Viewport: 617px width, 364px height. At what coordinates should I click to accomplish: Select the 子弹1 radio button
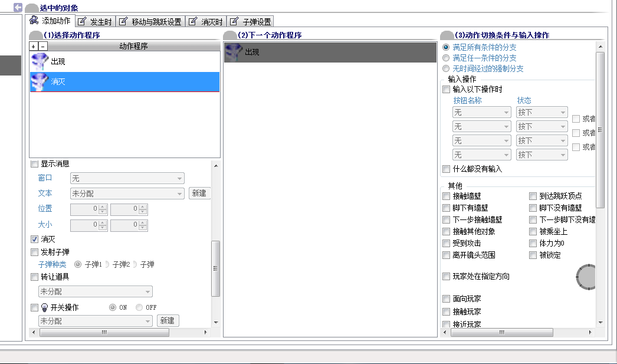point(78,264)
